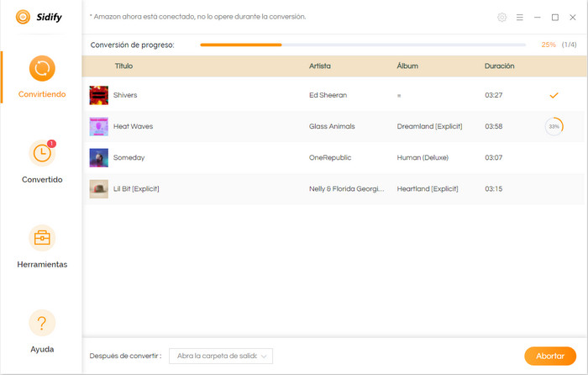Click the Después de convertir label
The width and height of the screenshot is (588, 375).
[125, 356]
